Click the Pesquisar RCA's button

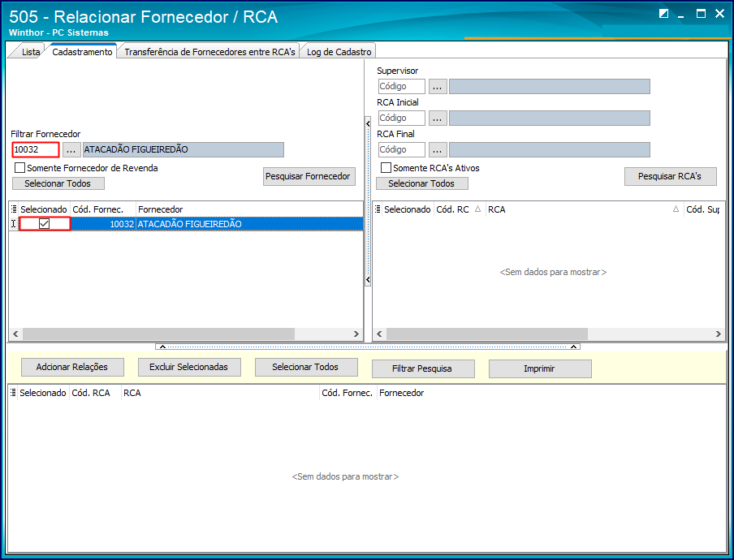pos(671,176)
